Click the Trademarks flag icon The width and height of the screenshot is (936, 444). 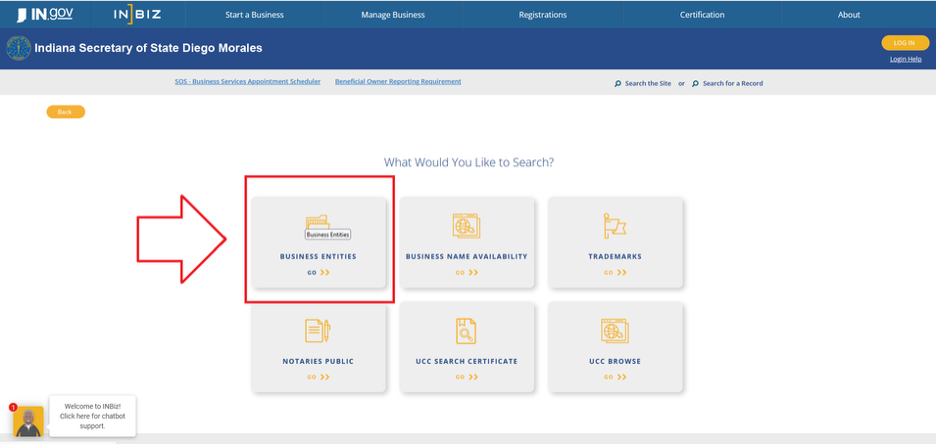615,225
